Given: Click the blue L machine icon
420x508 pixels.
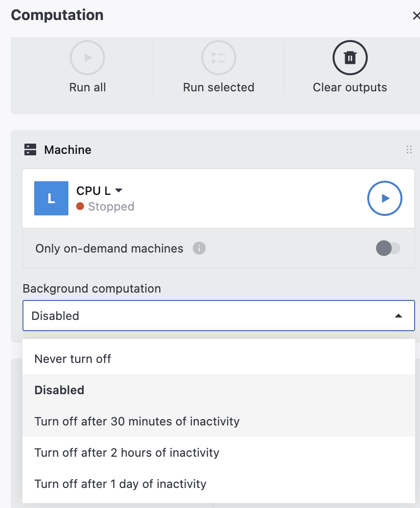Looking at the screenshot, I should pos(51,198).
